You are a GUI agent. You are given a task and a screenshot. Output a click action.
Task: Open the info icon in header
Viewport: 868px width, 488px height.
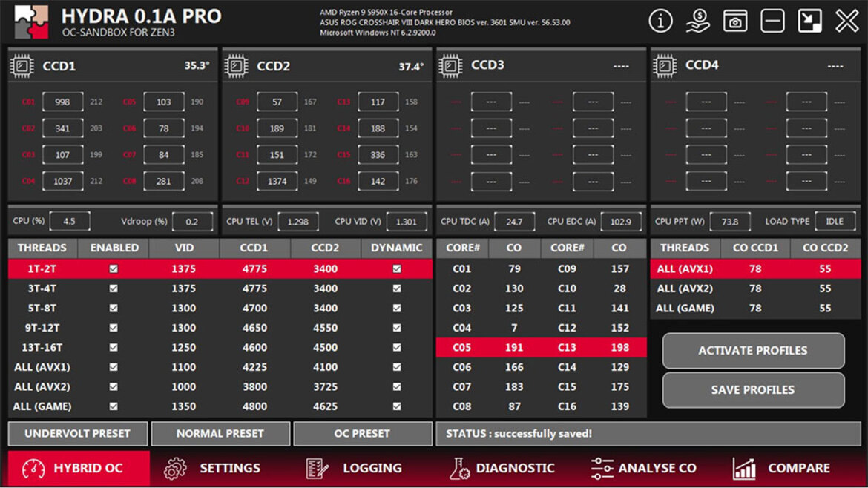point(660,22)
